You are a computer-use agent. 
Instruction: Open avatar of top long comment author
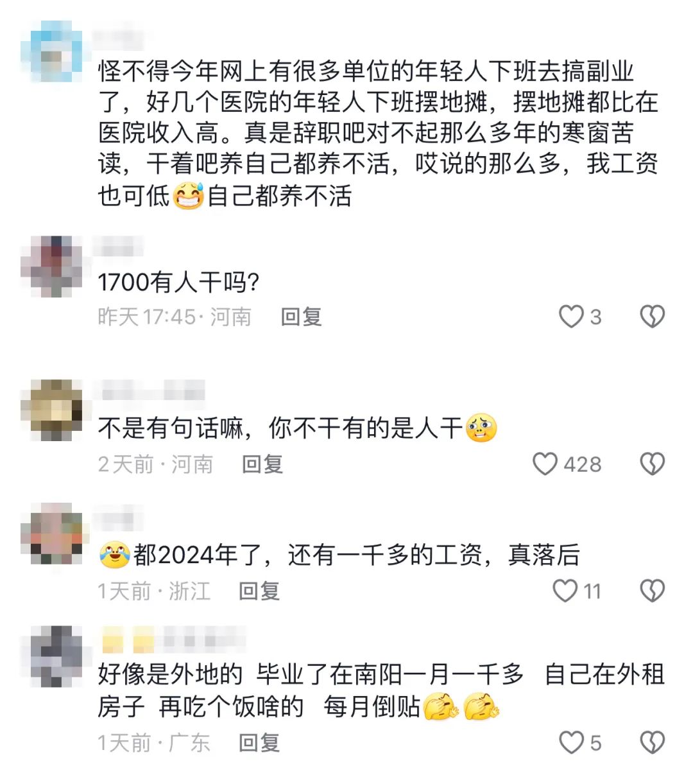pyautogui.click(x=52, y=51)
